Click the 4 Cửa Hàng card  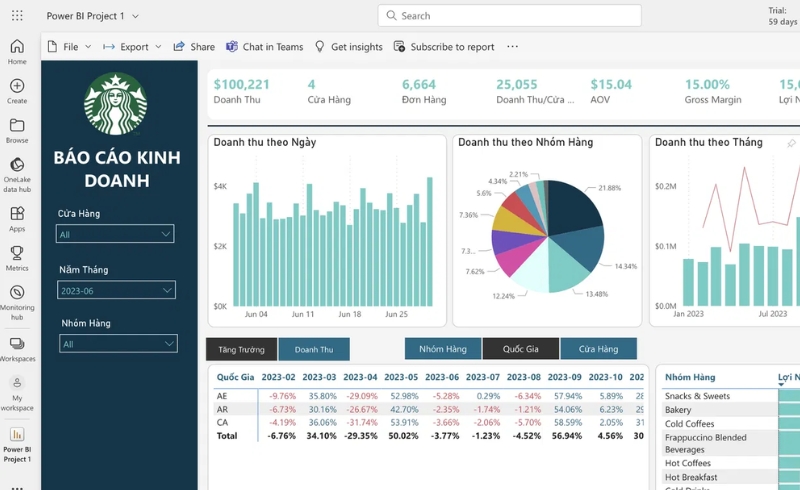[x=329, y=91]
